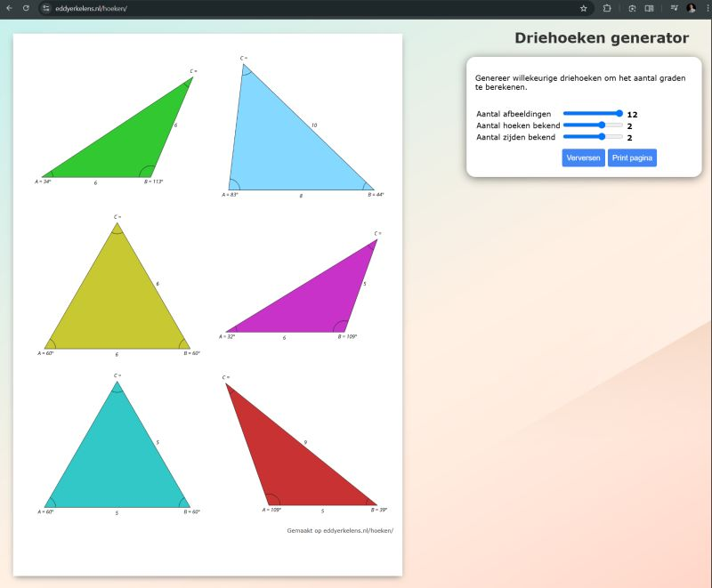This screenshot has width=712, height=588.
Task: Click the value 12 beside the afbeeldingen slider
Action: point(632,115)
